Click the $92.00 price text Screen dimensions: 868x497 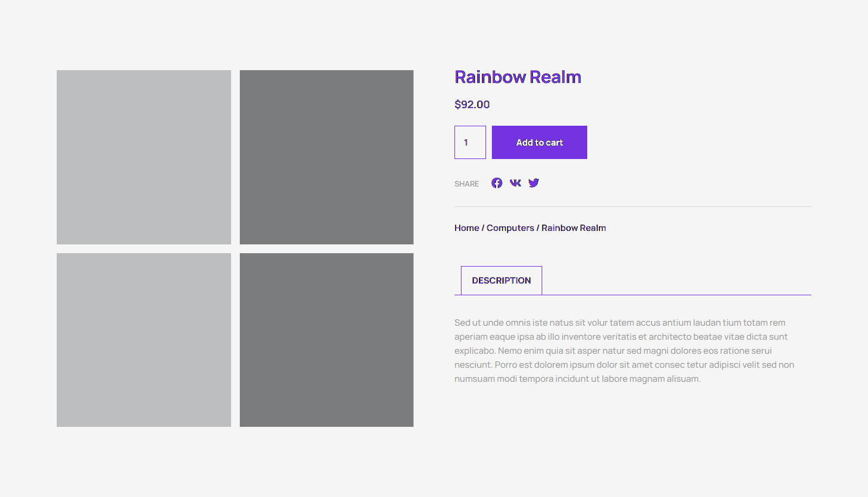point(472,105)
